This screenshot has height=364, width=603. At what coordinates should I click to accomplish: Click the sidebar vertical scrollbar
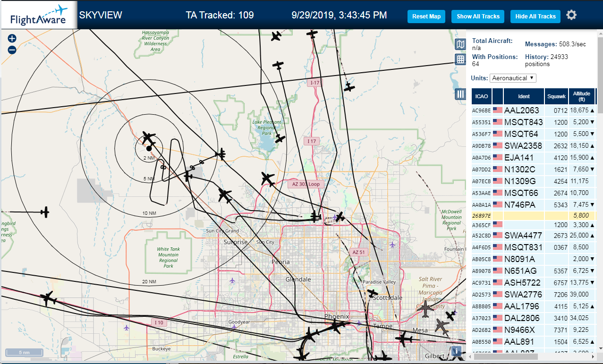[600, 76]
